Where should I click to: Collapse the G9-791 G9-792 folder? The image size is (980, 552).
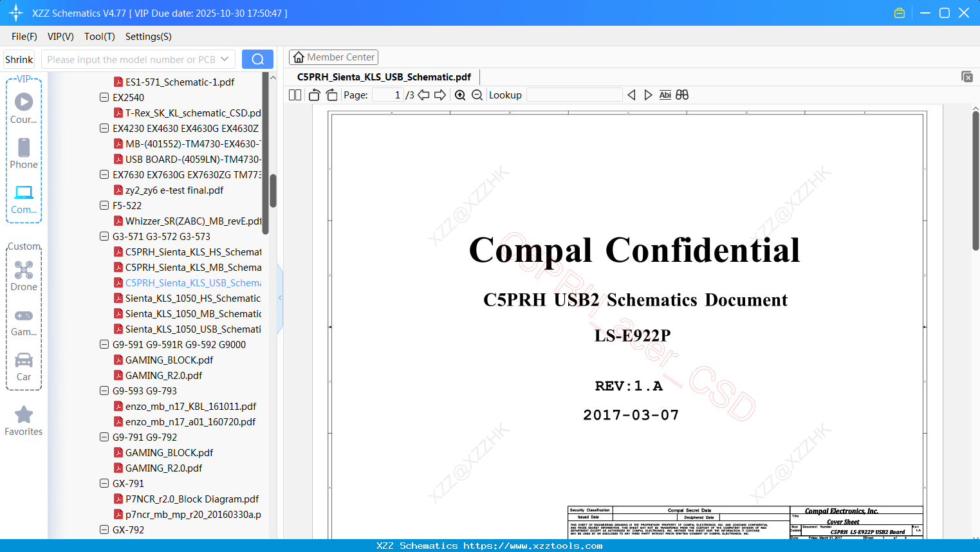coord(104,437)
